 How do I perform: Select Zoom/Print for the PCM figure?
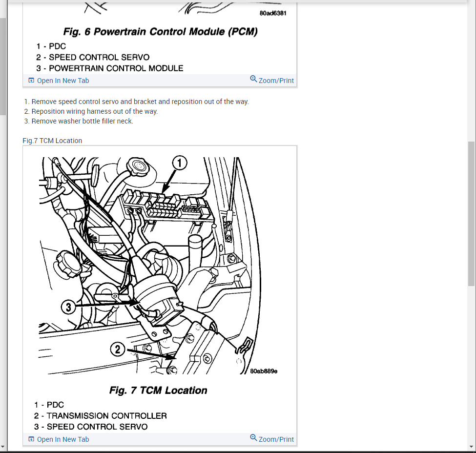click(x=276, y=81)
